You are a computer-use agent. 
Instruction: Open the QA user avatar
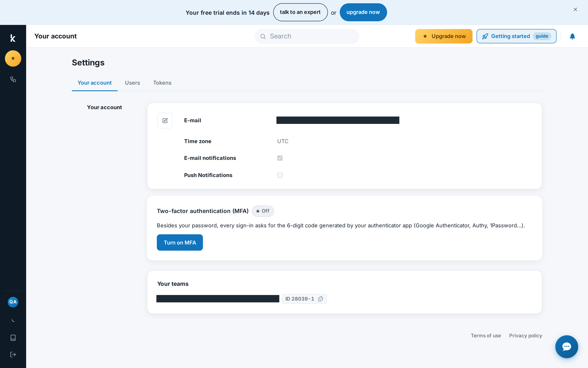(13, 302)
